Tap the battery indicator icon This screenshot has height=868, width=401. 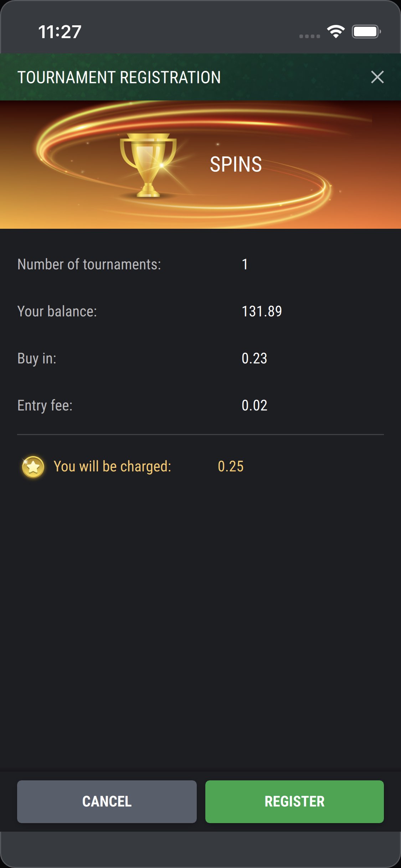366,32
